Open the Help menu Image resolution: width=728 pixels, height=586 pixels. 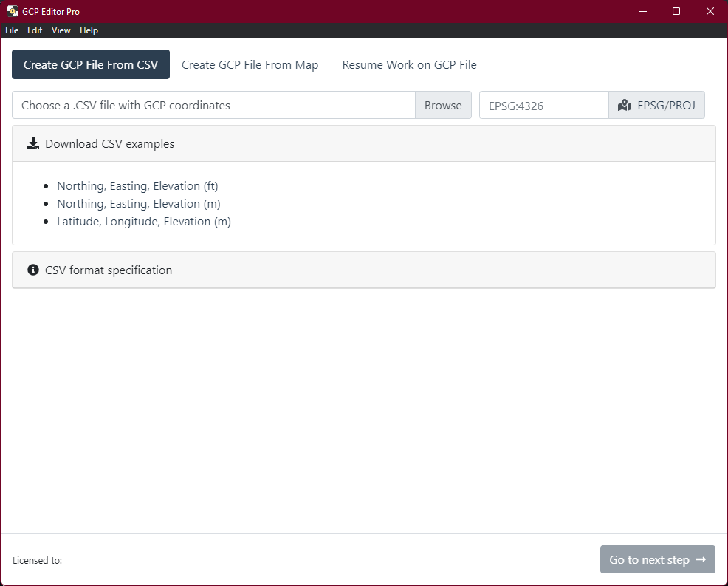tap(89, 30)
